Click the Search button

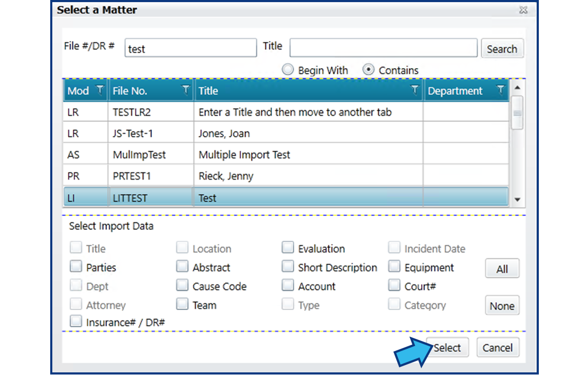point(502,48)
